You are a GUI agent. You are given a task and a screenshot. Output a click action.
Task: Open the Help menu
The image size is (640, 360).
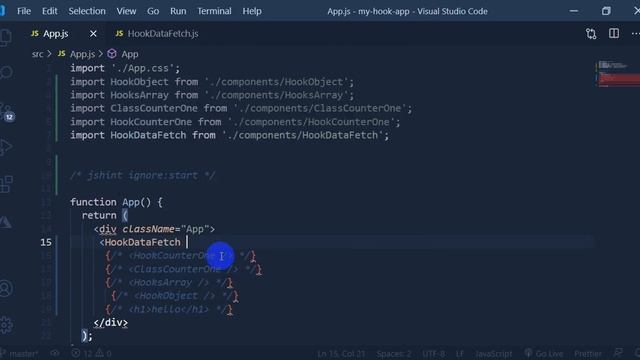coord(252,11)
